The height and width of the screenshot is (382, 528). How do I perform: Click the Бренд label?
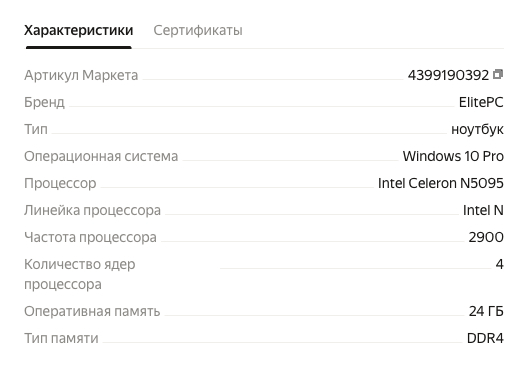[x=44, y=102]
